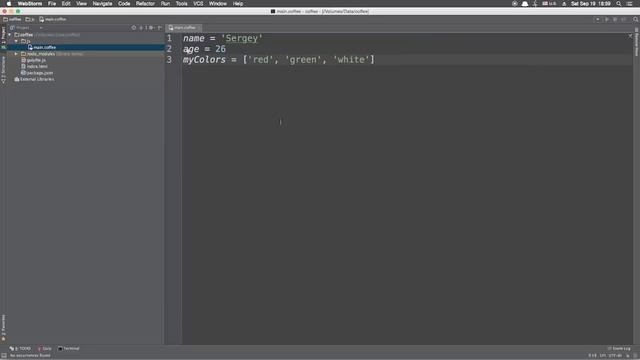Open the Structure side tab
Image resolution: width=640 pixels, height=360 pixels.
click(x=3, y=70)
